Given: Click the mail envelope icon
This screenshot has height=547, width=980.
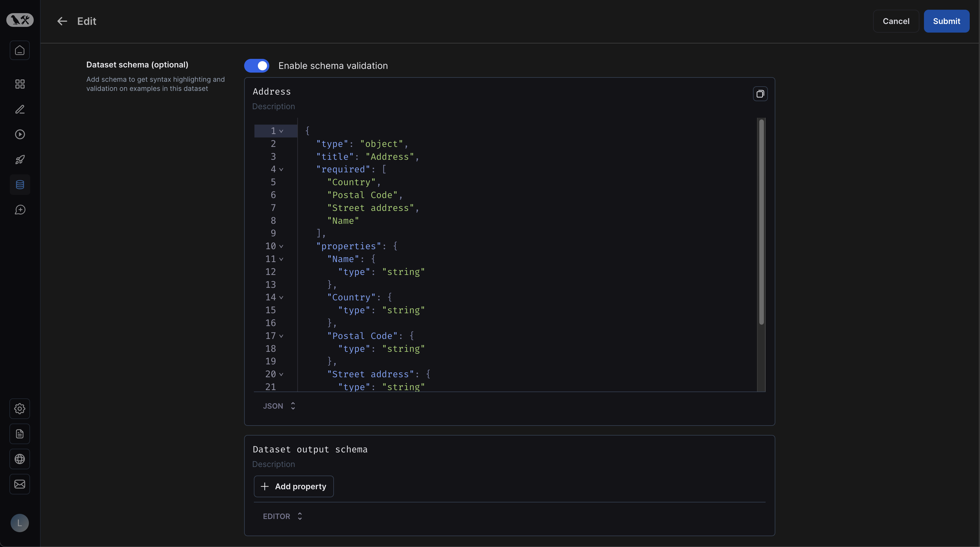Looking at the screenshot, I should point(20,484).
